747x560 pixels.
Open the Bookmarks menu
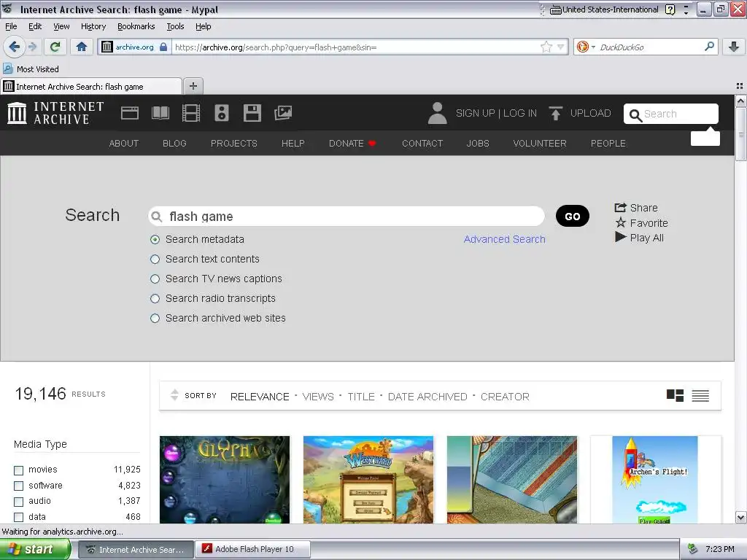(x=136, y=26)
